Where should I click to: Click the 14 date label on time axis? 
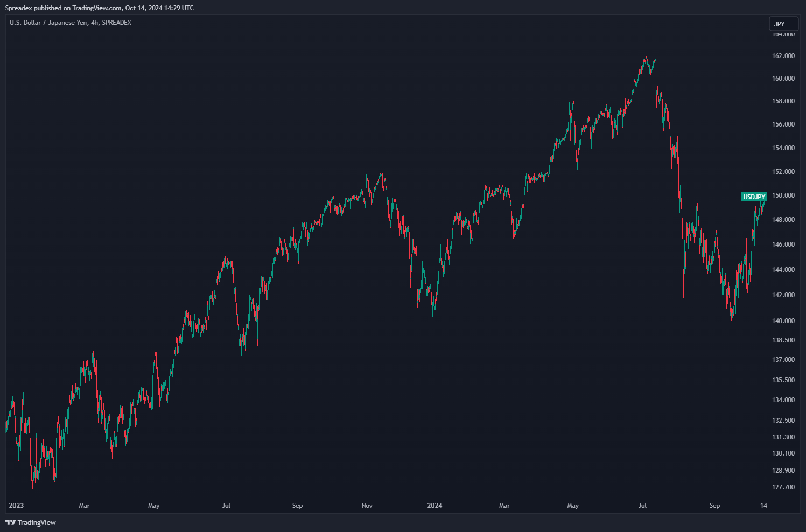point(763,506)
